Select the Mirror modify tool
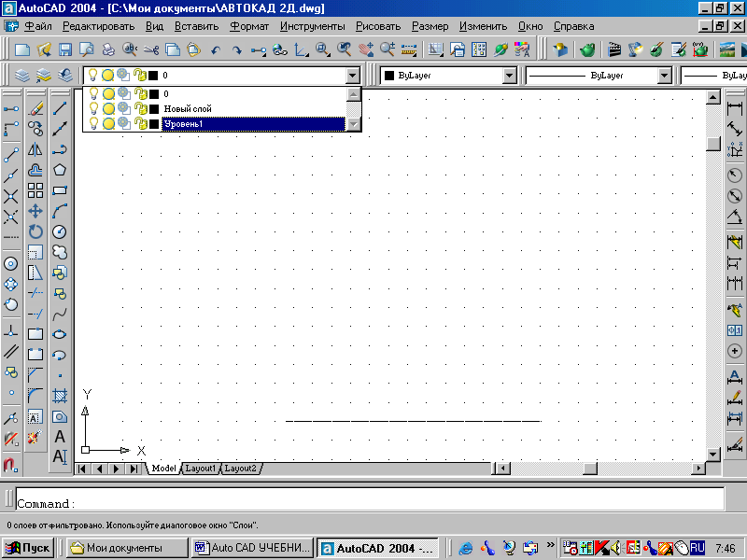 click(x=35, y=149)
